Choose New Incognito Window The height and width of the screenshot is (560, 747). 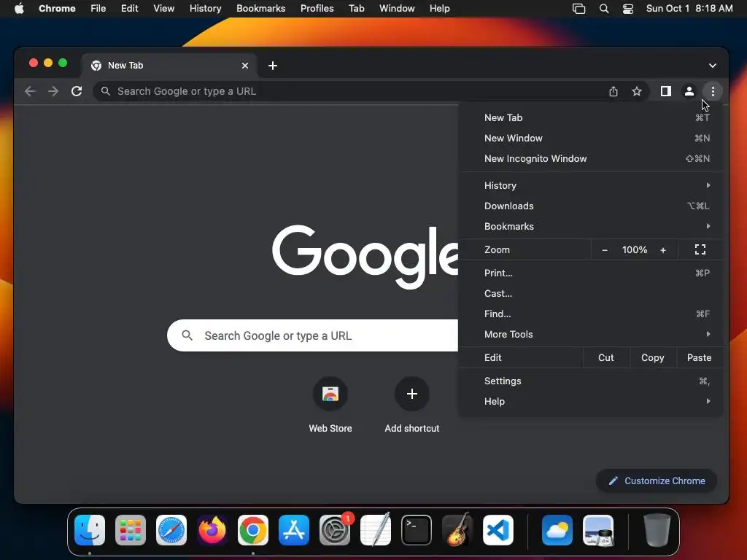(x=591, y=158)
